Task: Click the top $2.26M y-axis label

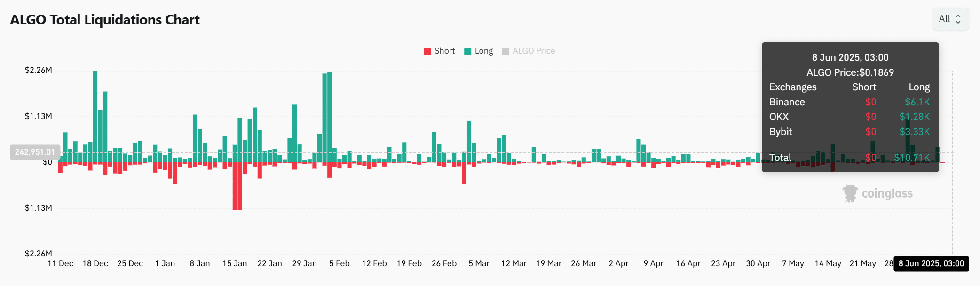Action: tap(39, 70)
